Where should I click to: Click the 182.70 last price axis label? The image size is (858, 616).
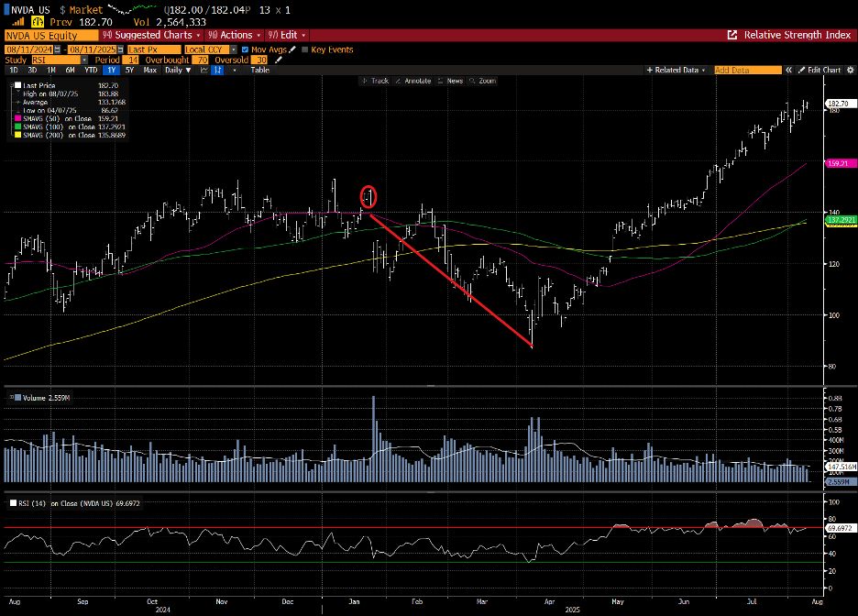pos(839,104)
